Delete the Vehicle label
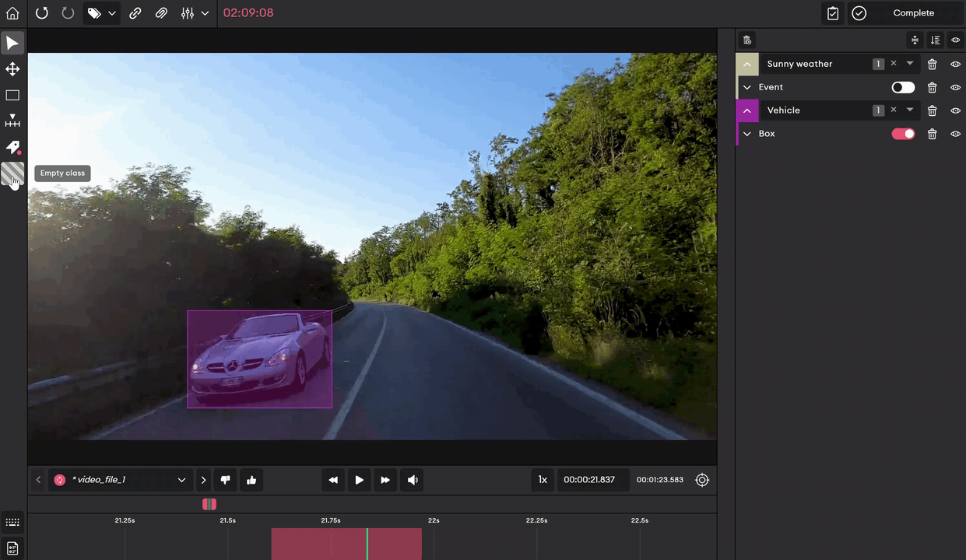 coord(933,110)
